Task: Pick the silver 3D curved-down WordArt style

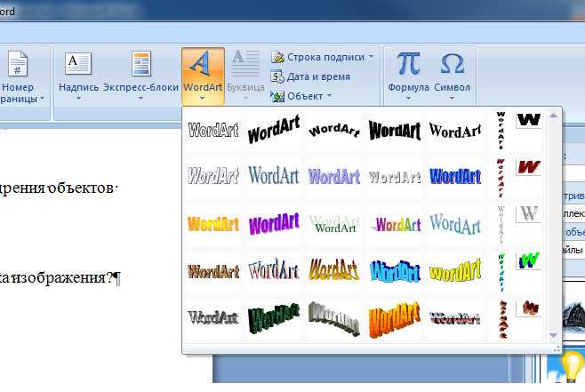Action: coord(334,319)
